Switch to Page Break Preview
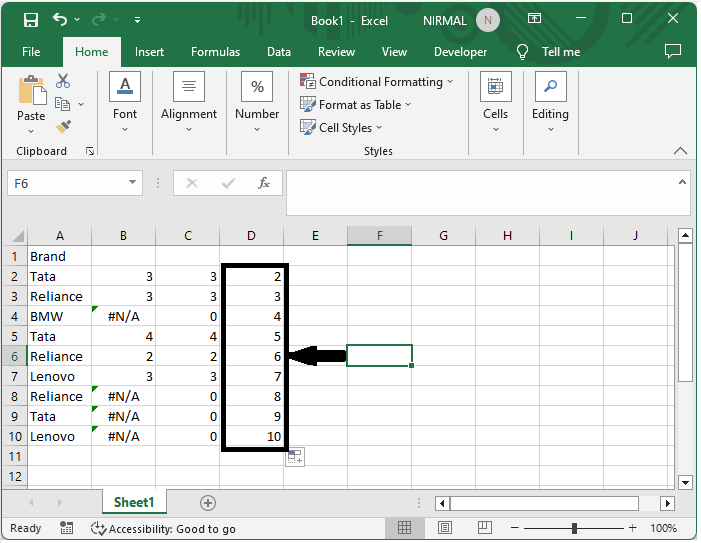701x543 pixels. (485, 528)
